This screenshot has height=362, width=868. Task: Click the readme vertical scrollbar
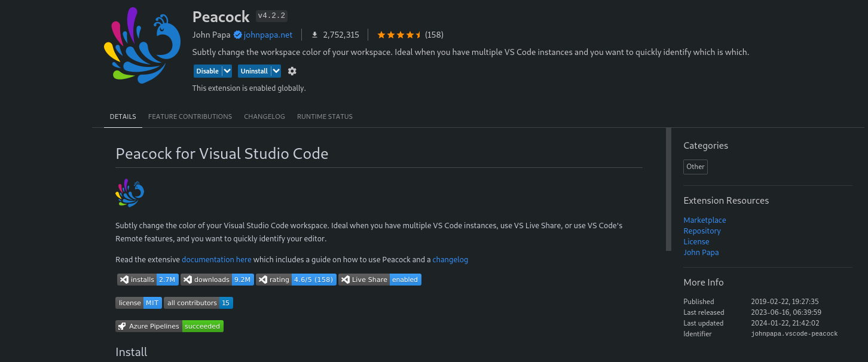point(668,189)
